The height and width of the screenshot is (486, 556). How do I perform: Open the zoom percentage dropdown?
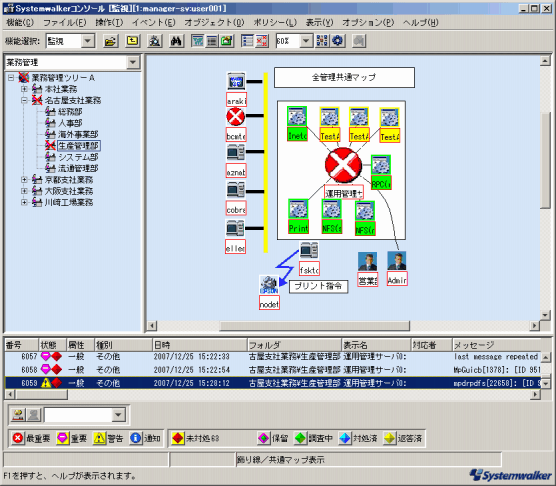pyautogui.click(x=306, y=41)
